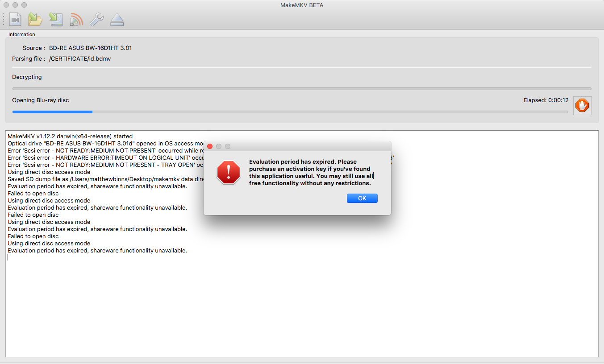Click the Decrypting progress bar
Image resolution: width=604 pixels, height=364 pixels.
(x=302, y=89)
